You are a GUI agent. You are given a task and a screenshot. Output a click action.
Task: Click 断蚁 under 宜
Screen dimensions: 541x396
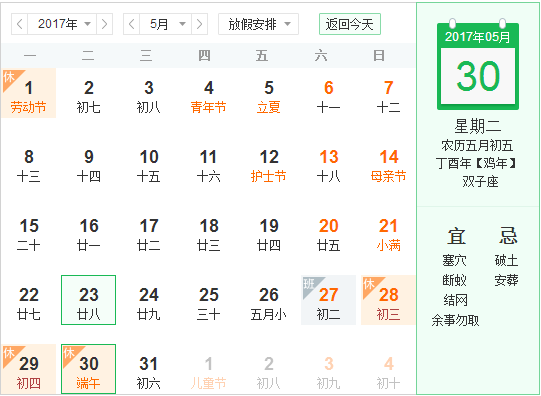coord(455,280)
